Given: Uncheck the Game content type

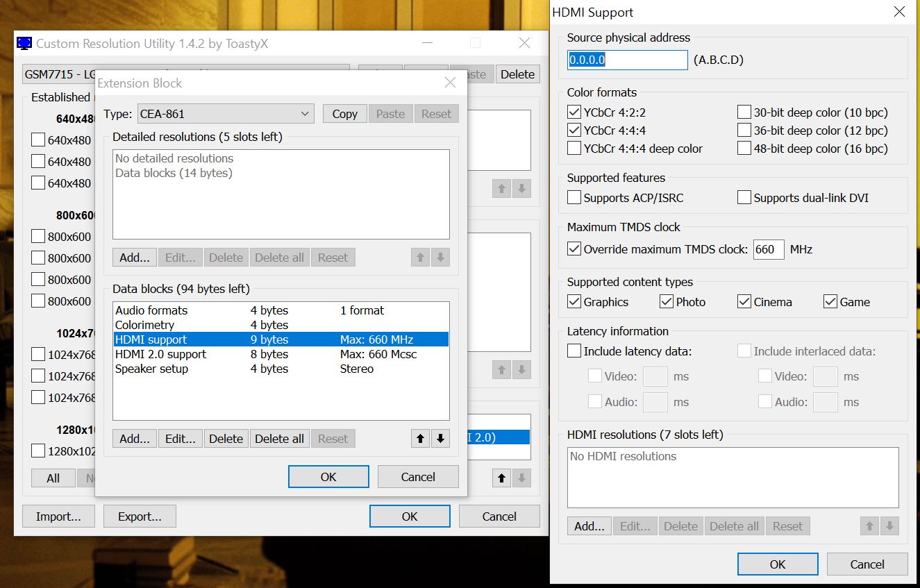Looking at the screenshot, I should (x=830, y=302).
